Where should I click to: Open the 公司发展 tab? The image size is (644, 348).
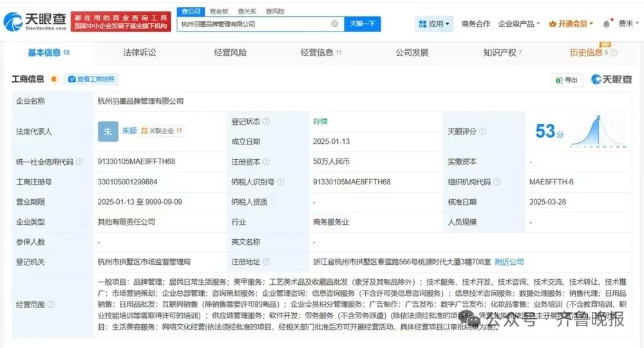412,53
